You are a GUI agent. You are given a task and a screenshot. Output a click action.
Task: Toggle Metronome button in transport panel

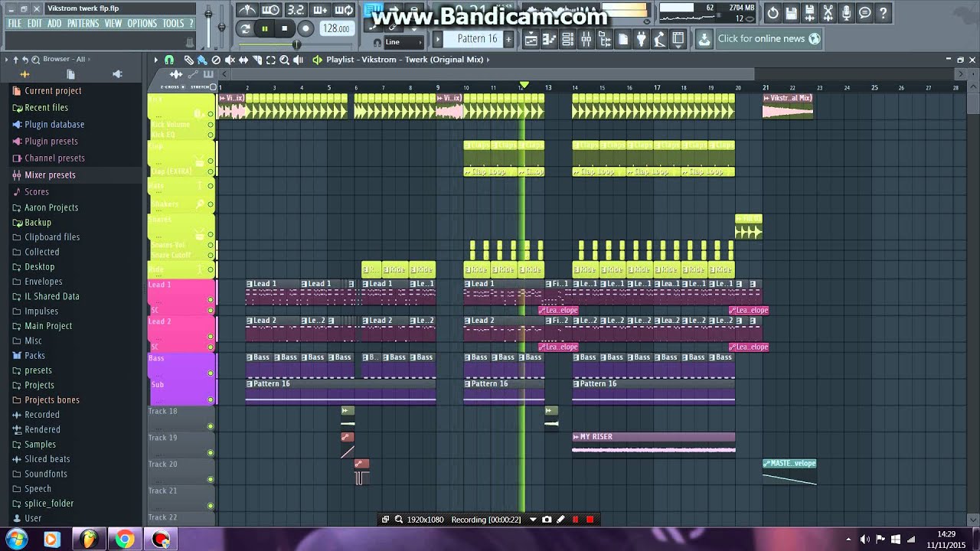pyautogui.click(x=247, y=10)
